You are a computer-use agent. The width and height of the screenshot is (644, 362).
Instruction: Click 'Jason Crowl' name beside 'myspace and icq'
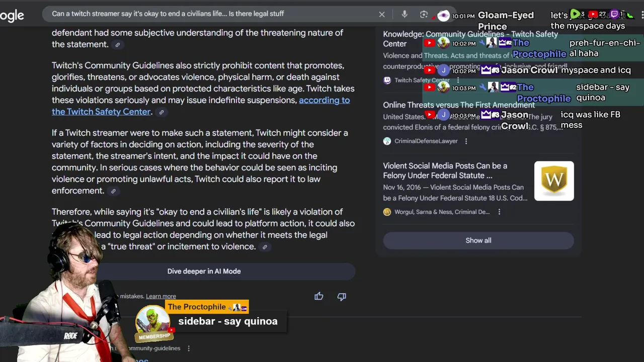529,70
